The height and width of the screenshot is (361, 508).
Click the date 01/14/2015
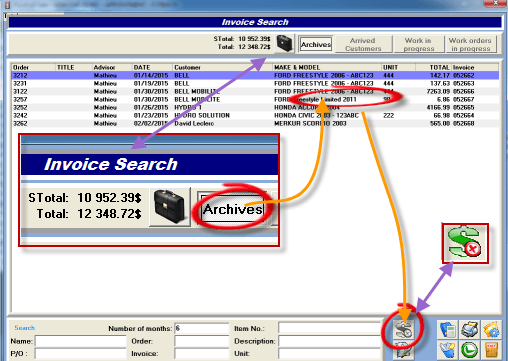pos(151,75)
